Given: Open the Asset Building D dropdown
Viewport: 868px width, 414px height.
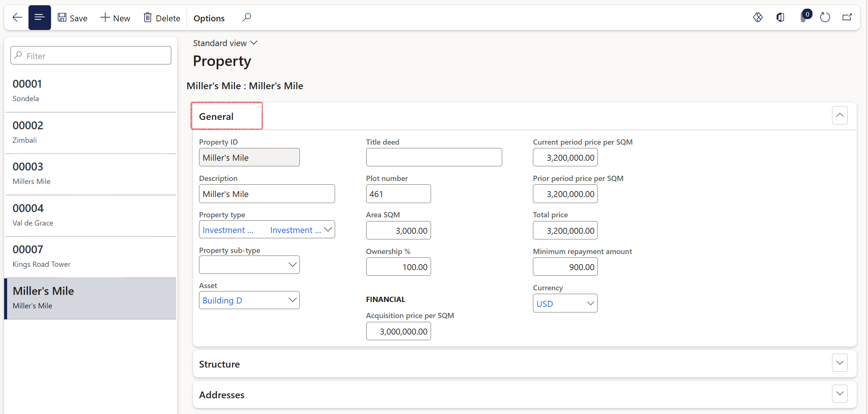Looking at the screenshot, I should tap(249, 300).
